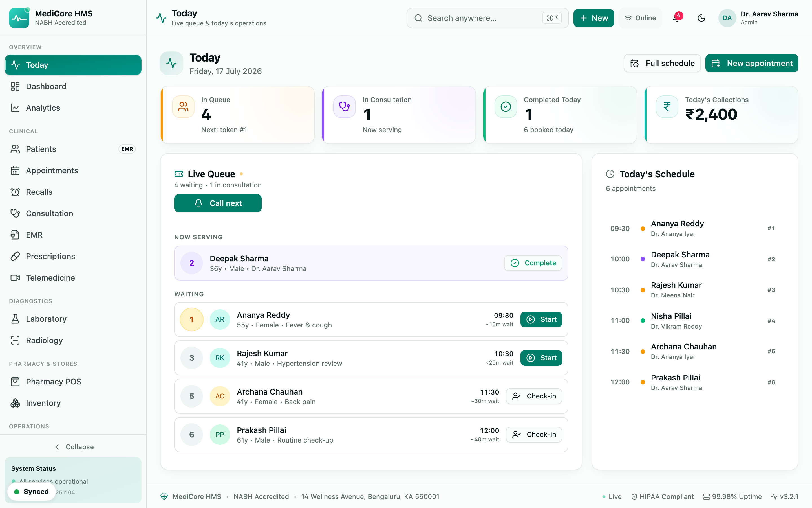Click the 99.98% Uptime server indicator

[x=732, y=497]
